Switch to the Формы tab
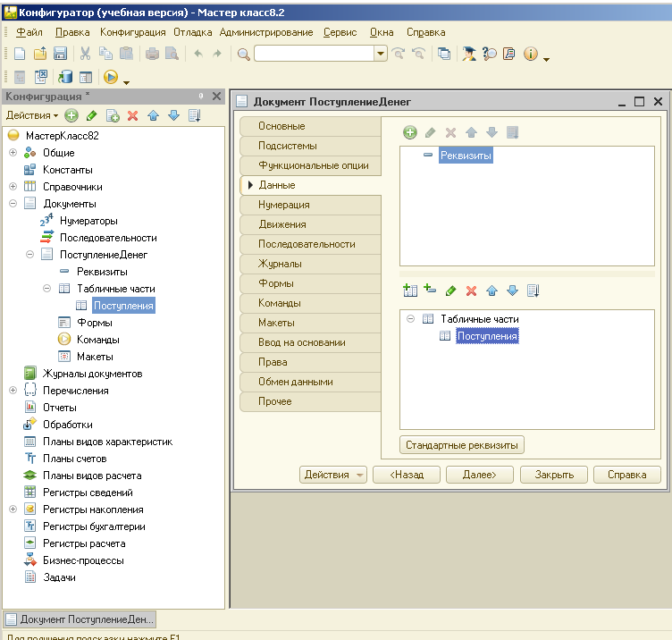The image size is (672, 640). (x=274, y=283)
